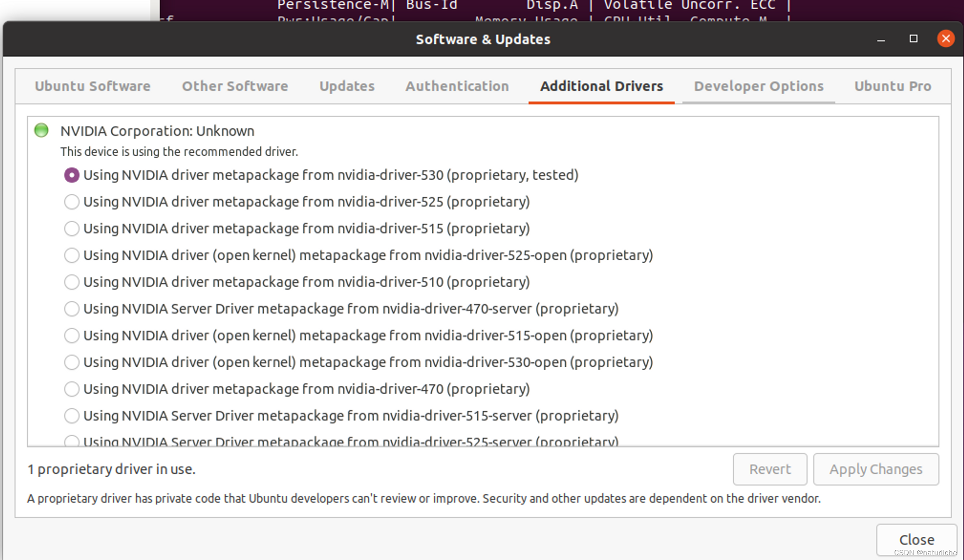
Task: Click the '1 proprietary driver in use.' status
Action: [111, 469]
